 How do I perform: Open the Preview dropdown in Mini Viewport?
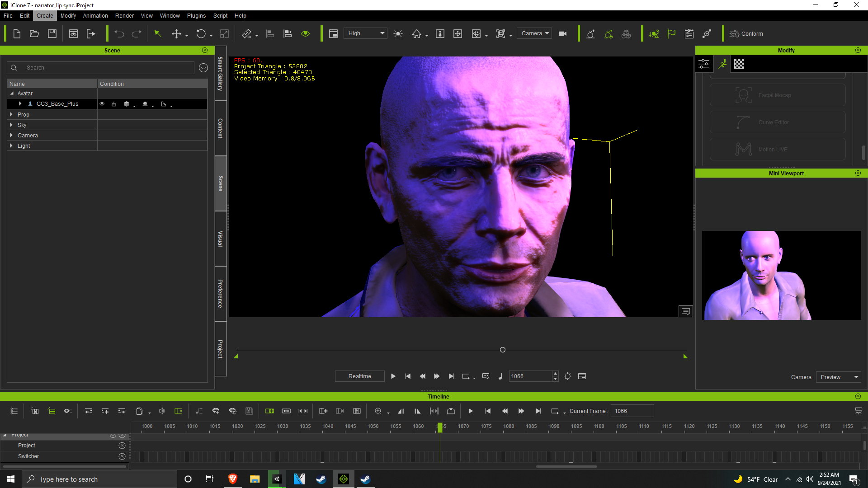point(839,377)
